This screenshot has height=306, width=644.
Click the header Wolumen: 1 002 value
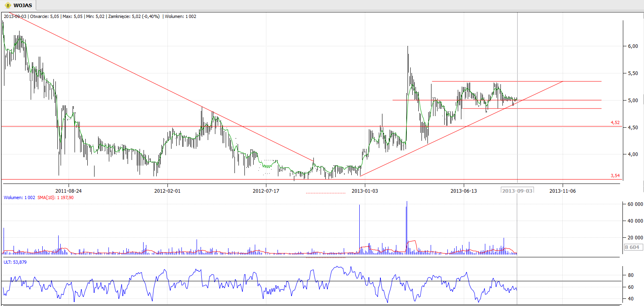click(x=180, y=16)
